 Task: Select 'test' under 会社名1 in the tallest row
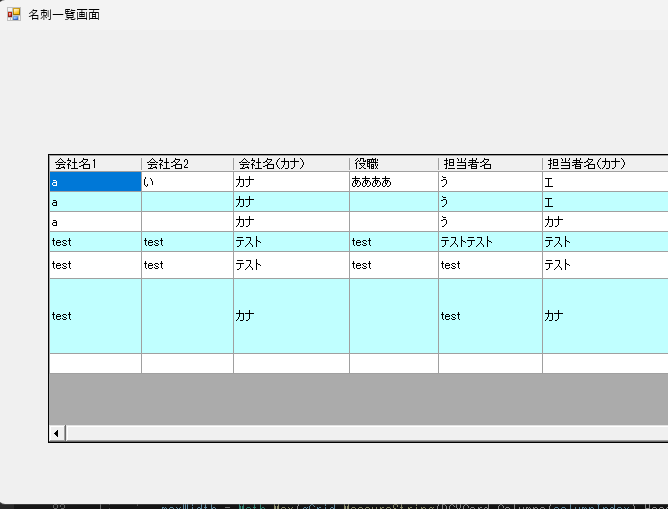pyautogui.click(x=95, y=316)
